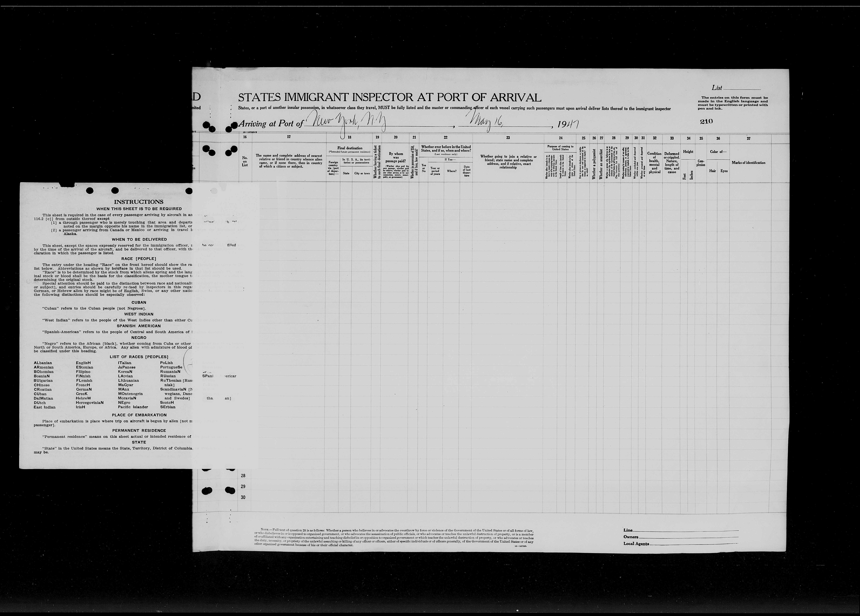Click the 'Where?' sub-header in column 22

(451, 171)
